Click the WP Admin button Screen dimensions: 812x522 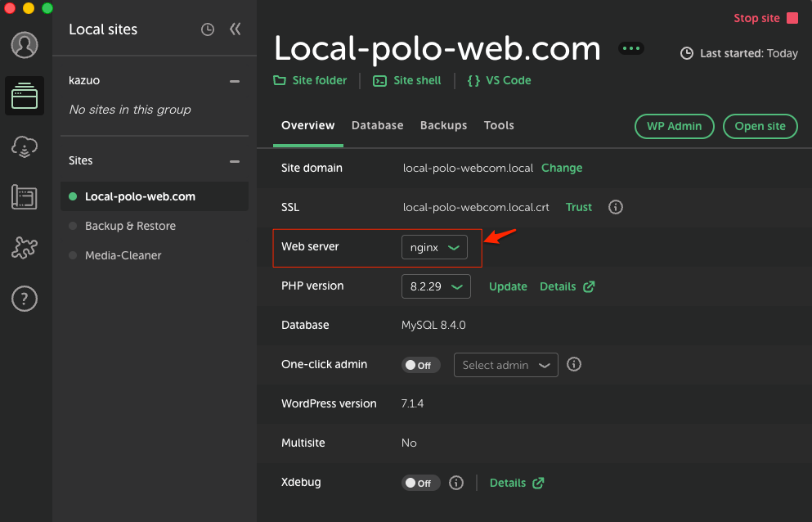tap(675, 126)
